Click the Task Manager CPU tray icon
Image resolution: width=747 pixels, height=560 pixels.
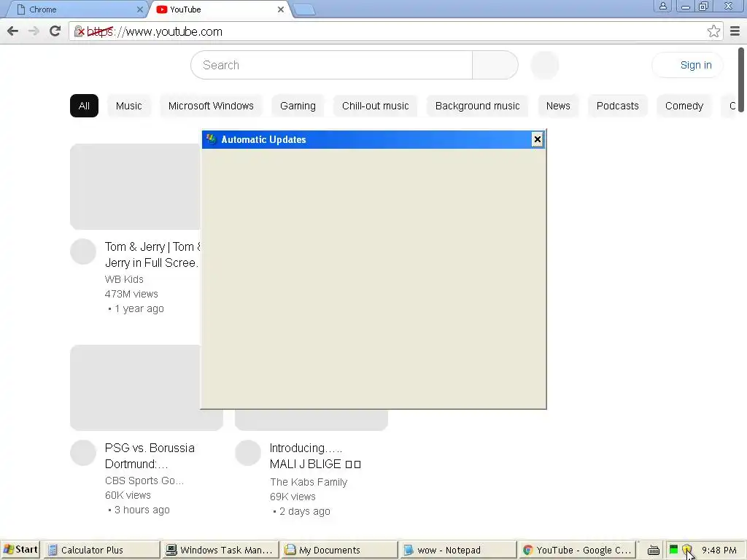point(673,550)
